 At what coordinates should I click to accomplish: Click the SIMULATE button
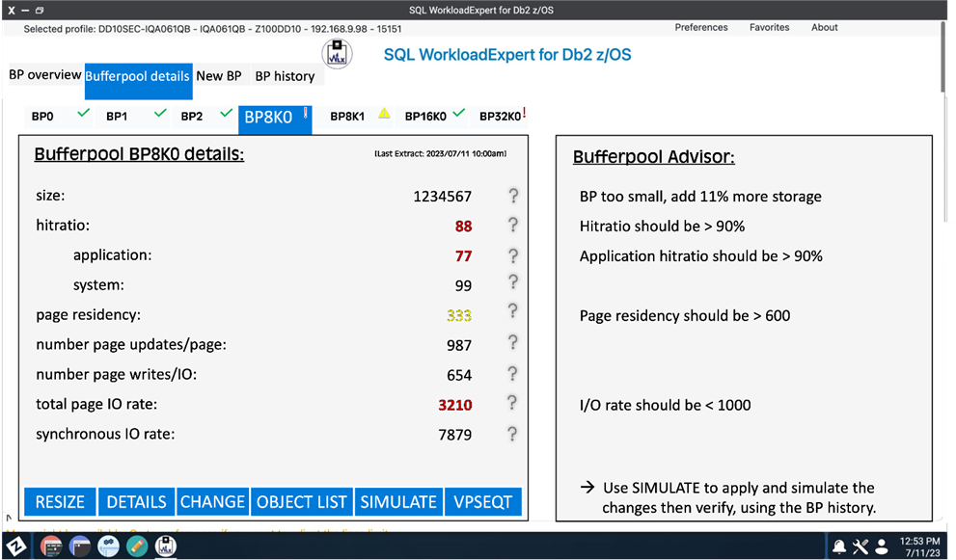[398, 502]
